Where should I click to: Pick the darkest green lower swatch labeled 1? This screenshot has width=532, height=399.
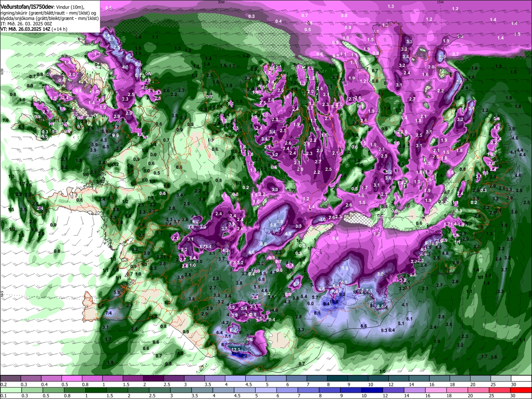[96, 390]
